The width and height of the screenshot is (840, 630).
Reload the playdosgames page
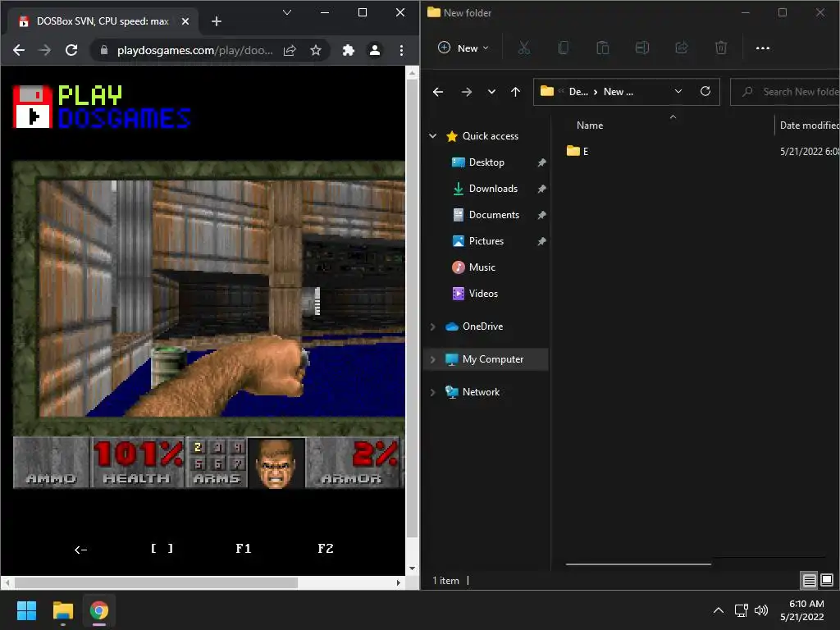pos(71,50)
